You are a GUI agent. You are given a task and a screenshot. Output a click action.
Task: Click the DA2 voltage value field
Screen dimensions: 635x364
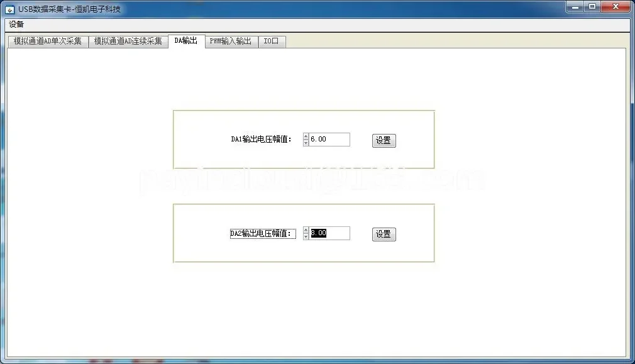pyautogui.click(x=329, y=233)
